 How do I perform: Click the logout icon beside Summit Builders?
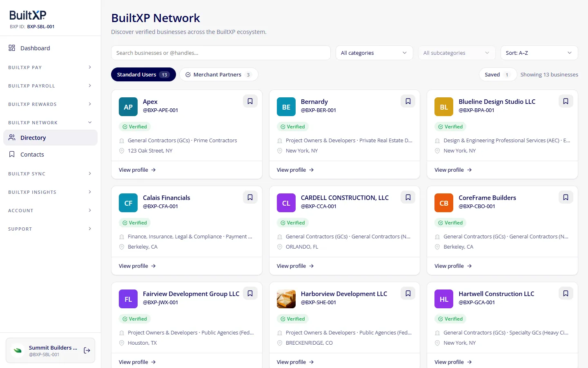click(x=87, y=350)
